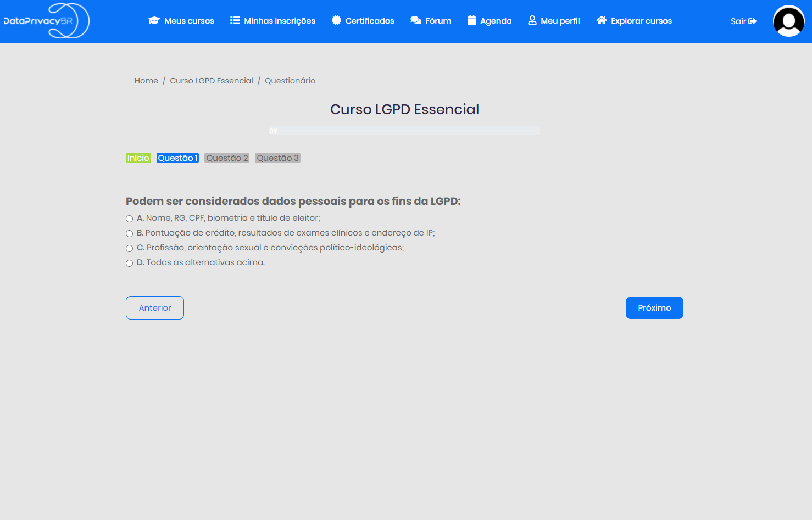The image size is (812, 520).
Task: Click the Meu perfil person icon
Action: pyautogui.click(x=532, y=20)
